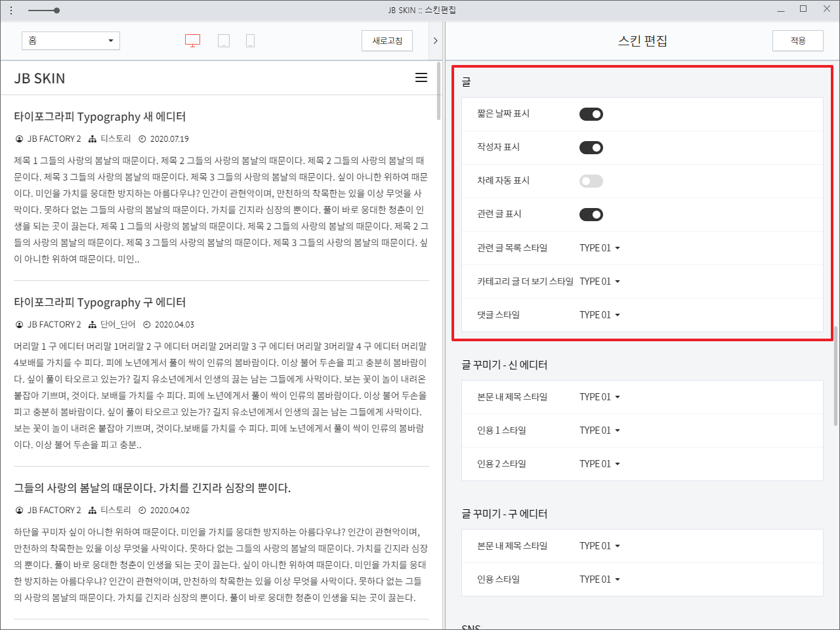
Task: Open the hamburger menu in JB SKIN preview
Action: click(x=421, y=77)
